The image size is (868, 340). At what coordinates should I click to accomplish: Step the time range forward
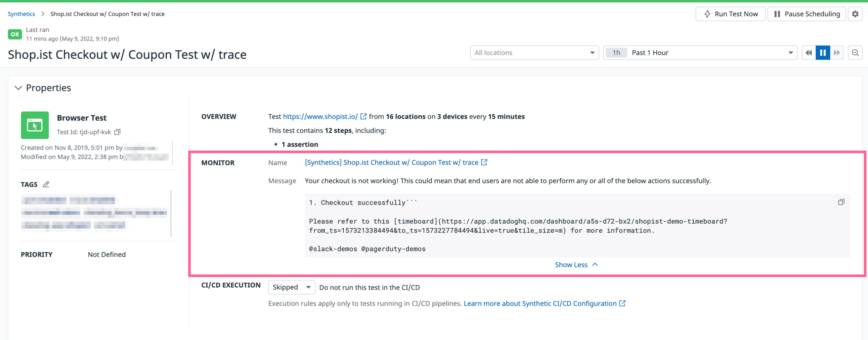837,53
